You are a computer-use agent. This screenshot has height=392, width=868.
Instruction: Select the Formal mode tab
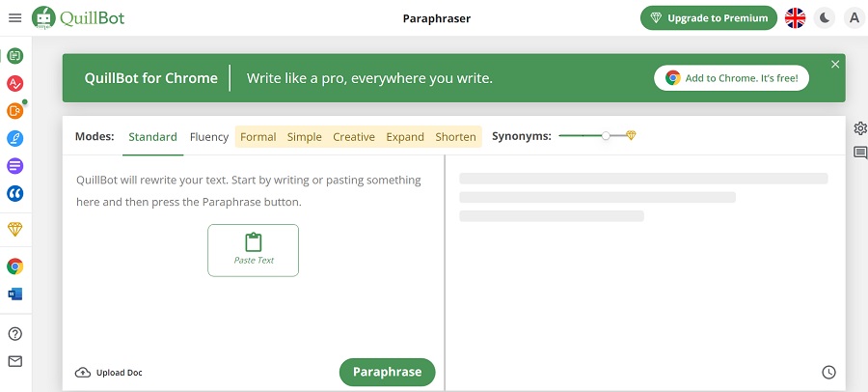pyautogui.click(x=258, y=137)
